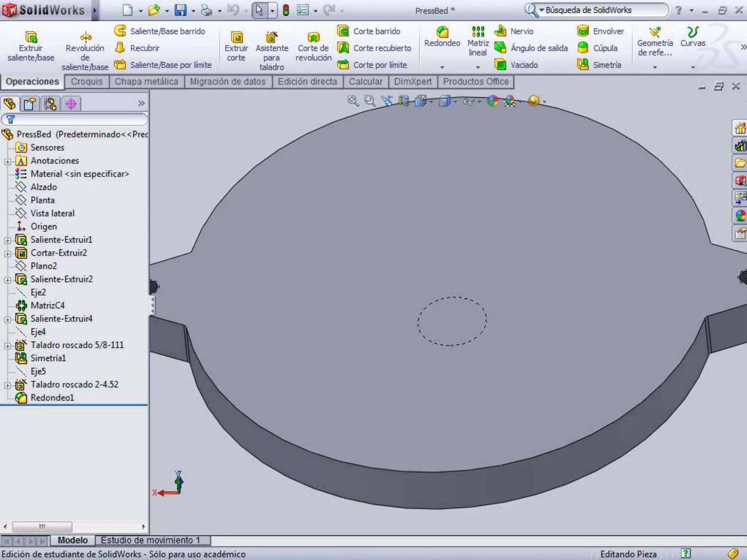Open the Chapa metálica tab
This screenshot has height=560, width=747.
pyautogui.click(x=146, y=82)
